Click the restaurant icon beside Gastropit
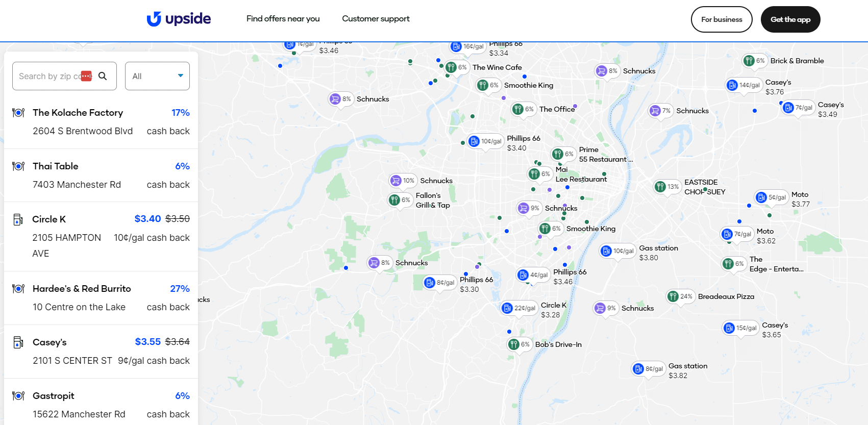This screenshot has height=425, width=868. (18, 396)
